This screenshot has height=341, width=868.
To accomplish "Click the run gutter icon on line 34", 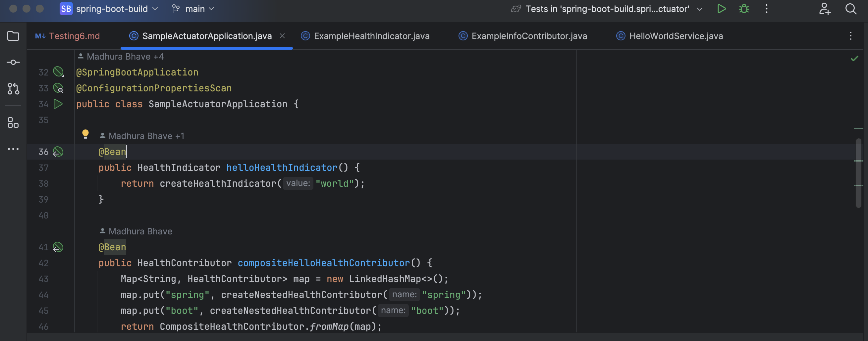I will point(58,104).
